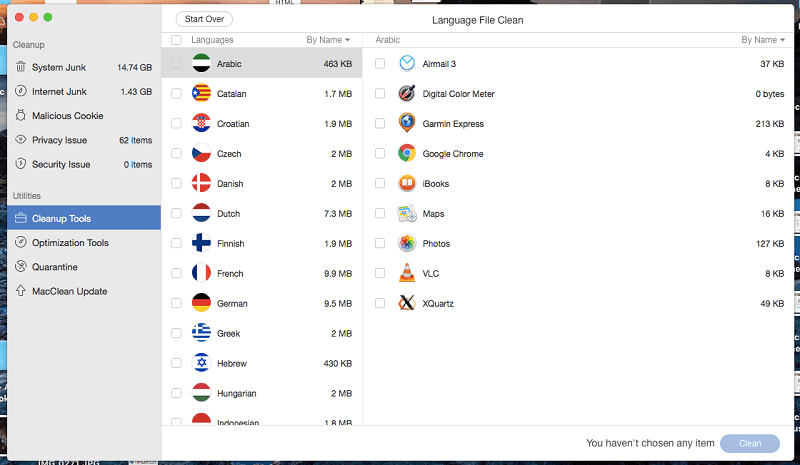Click the XQuartz app icon
The image size is (800, 465).
pyautogui.click(x=407, y=303)
